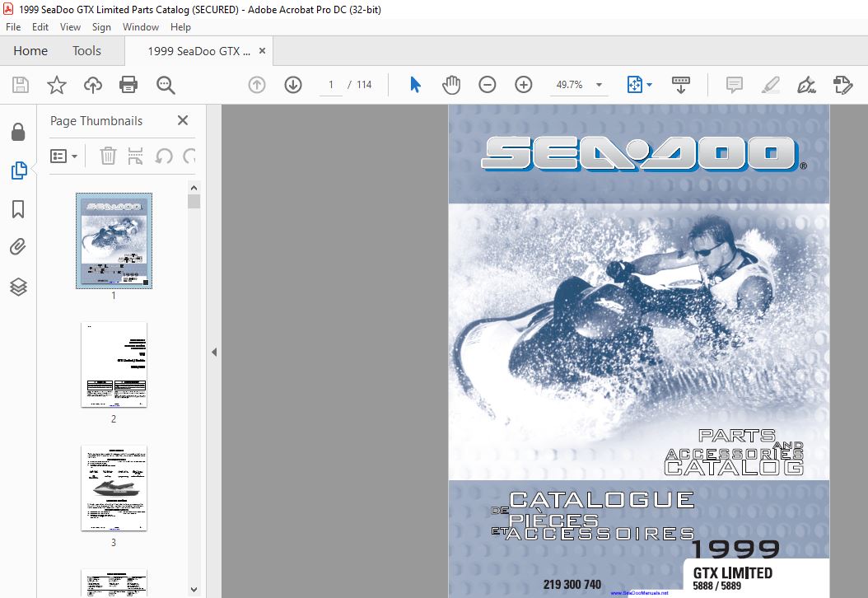Open security settings padlock icon
Image resolution: width=868 pixels, height=598 pixels.
click(x=18, y=132)
